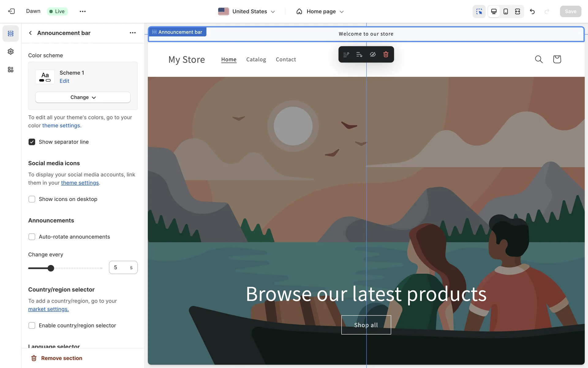Viewport: 588px width, 368px height.
Task: Open the United States market dropdown
Action: (247, 11)
